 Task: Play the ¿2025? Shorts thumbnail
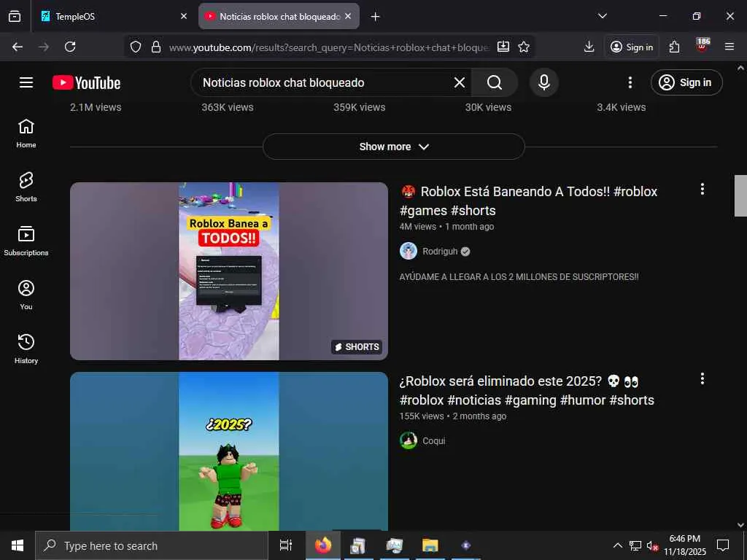click(228, 451)
